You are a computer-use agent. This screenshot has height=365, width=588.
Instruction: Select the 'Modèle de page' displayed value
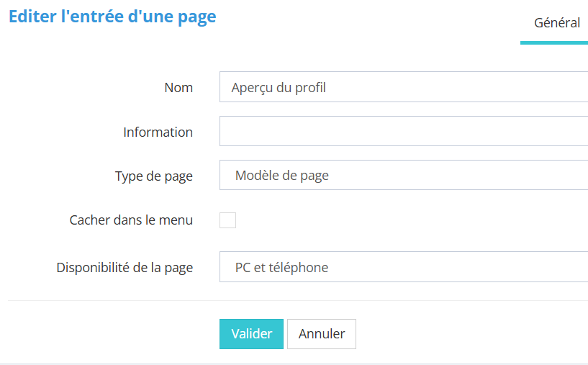point(281,175)
